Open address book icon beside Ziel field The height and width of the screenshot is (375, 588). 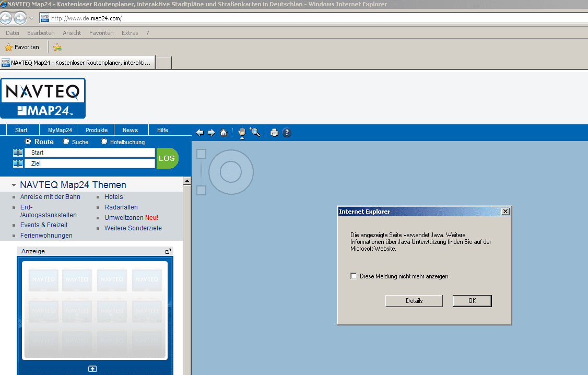[x=18, y=163]
